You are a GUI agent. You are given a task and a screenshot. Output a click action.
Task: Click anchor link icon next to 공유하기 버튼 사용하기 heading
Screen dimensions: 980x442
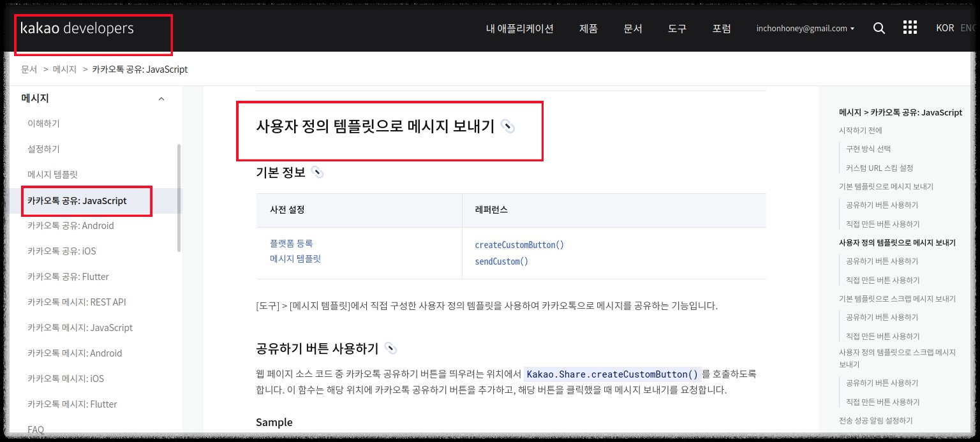[x=390, y=349]
